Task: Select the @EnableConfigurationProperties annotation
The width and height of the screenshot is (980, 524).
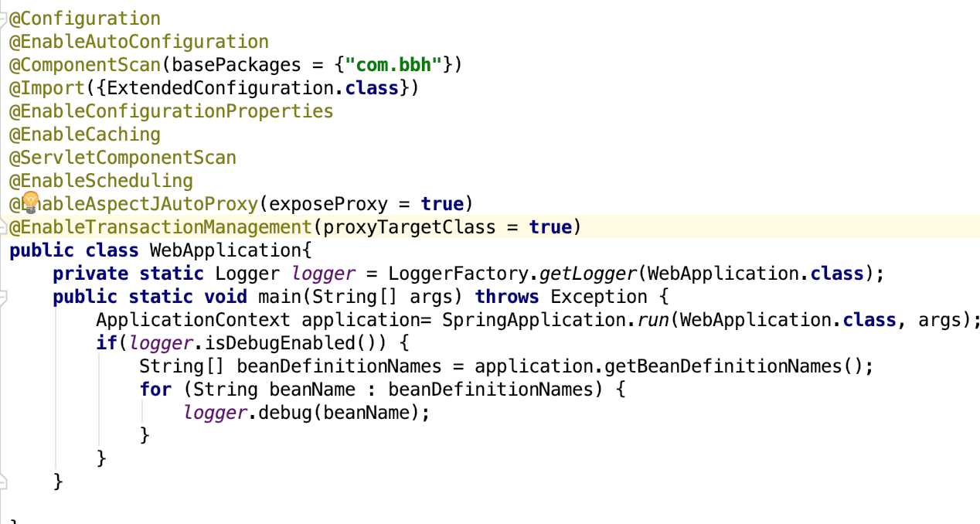Action: 171,111
